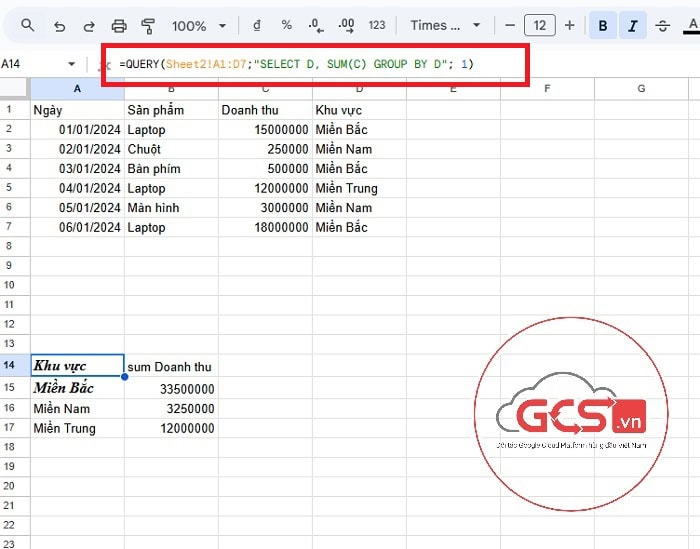Toggle bold formatting

[x=602, y=25]
